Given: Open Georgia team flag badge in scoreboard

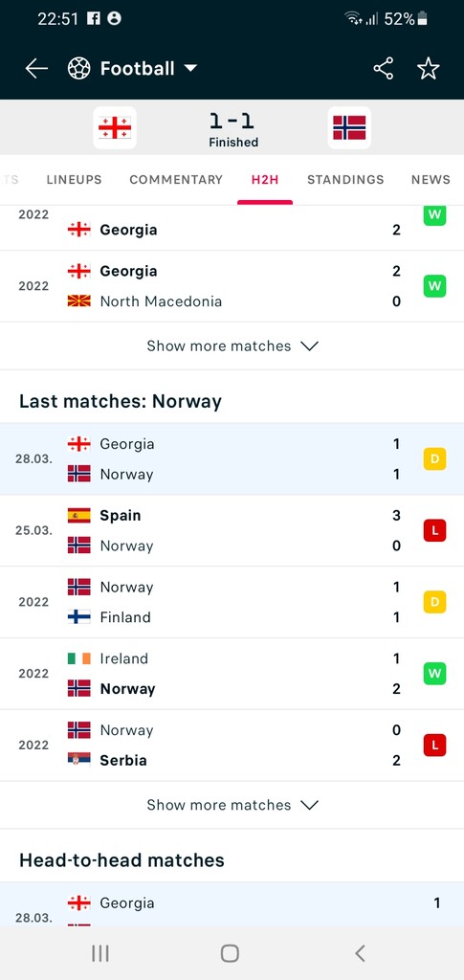Looking at the screenshot, I should pos(115,127).
